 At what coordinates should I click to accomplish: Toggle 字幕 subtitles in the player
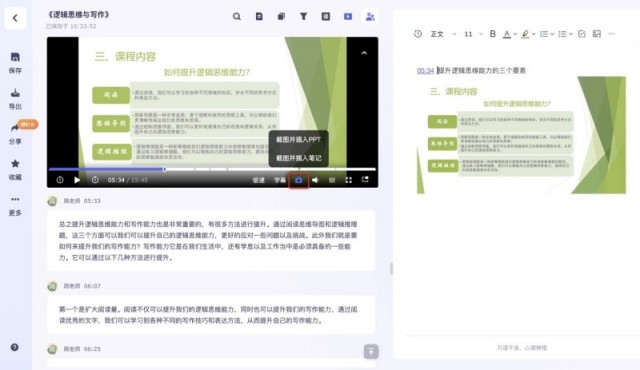point(280,180)
